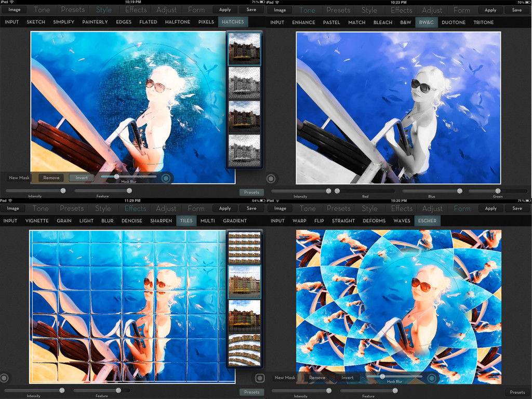The height and width of the screenshot is (399, 532).
Task: Click Save on the BW&C screen
Action: pos(517,10)
